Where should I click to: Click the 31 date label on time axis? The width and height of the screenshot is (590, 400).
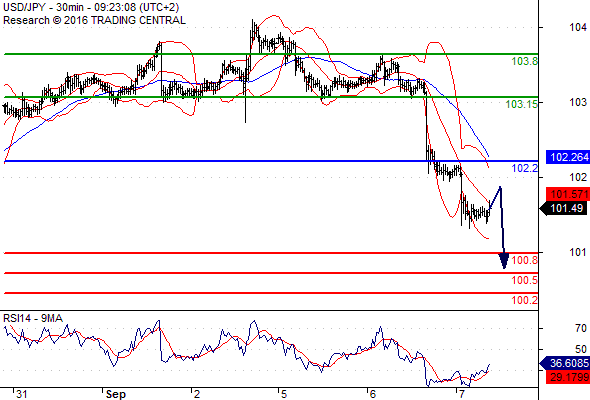tap(21, 394)
